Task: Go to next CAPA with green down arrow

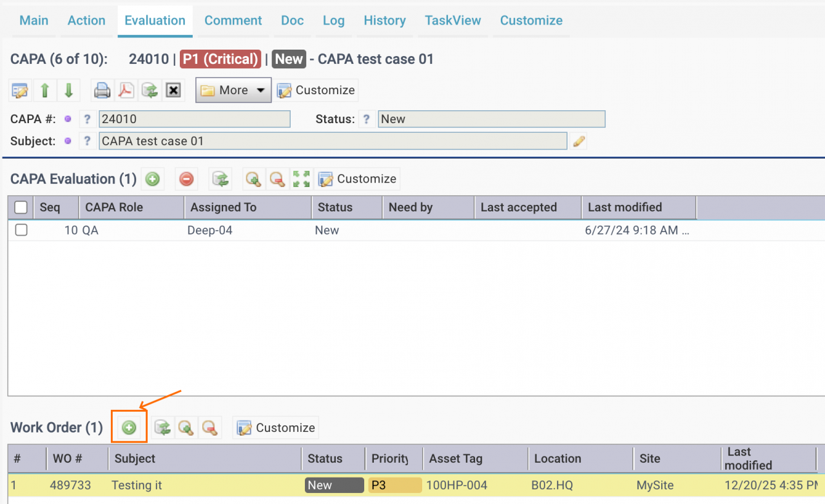Action: tap(68, 90)
